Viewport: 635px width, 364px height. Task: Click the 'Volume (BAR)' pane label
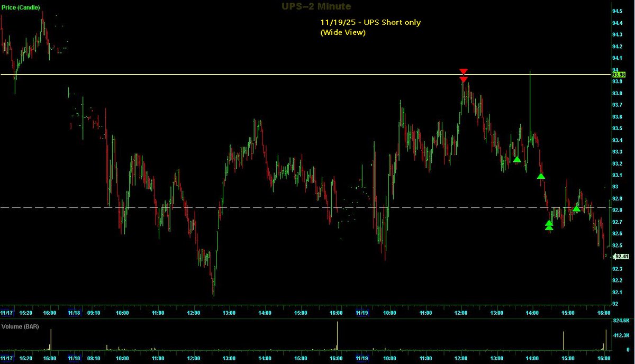[x=19, y=326]
